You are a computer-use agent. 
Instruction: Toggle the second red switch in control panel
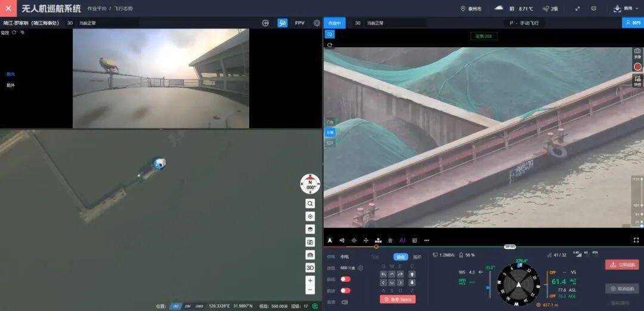345,290
